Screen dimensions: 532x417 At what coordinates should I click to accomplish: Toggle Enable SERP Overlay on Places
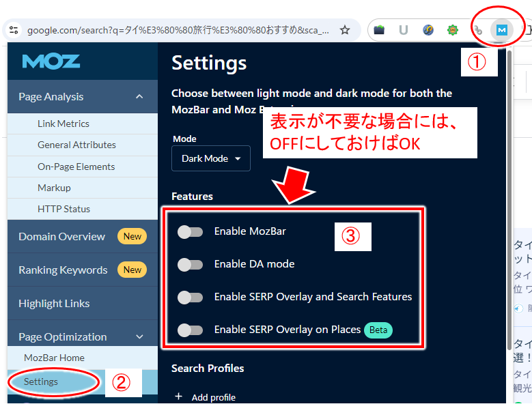pyautogui.click(x=190, y=330)
